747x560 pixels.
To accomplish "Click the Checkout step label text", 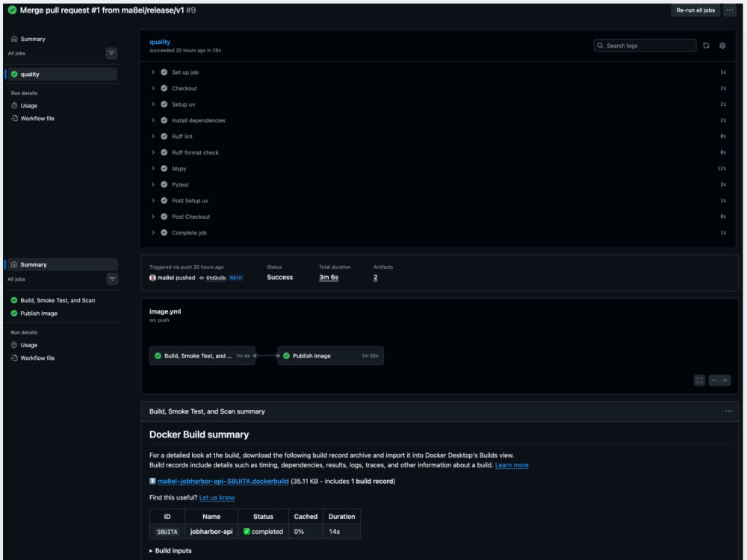I will tap(185, 89).
